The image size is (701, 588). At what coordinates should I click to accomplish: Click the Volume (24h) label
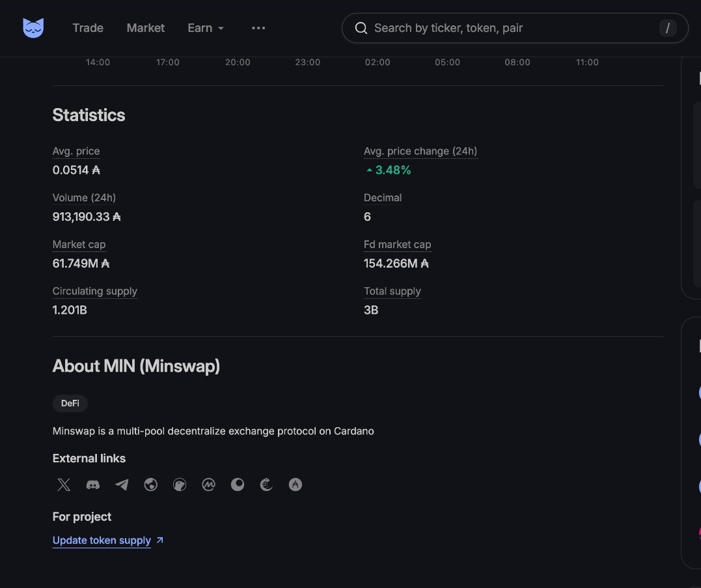[84, 198]
